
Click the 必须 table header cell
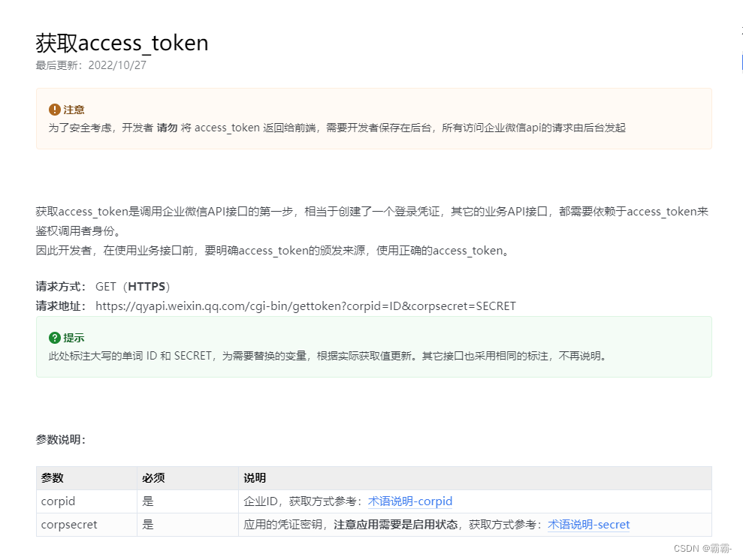(x=188, y=478)
